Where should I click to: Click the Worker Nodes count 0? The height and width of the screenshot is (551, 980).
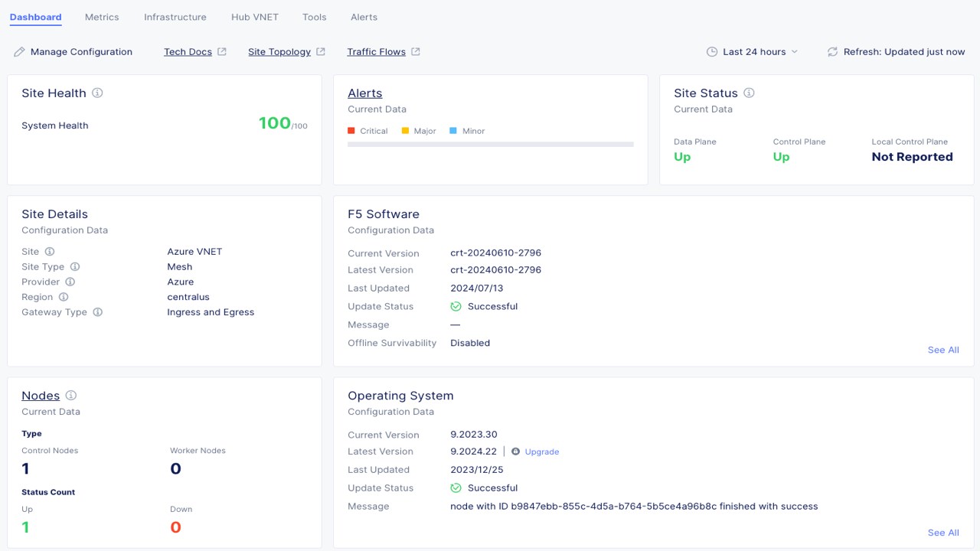coord(175,468)
